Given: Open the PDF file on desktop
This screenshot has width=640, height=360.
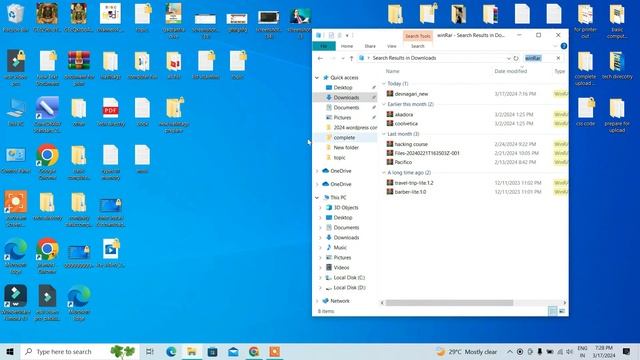Looking at the screenshot, I should point(111,112).
